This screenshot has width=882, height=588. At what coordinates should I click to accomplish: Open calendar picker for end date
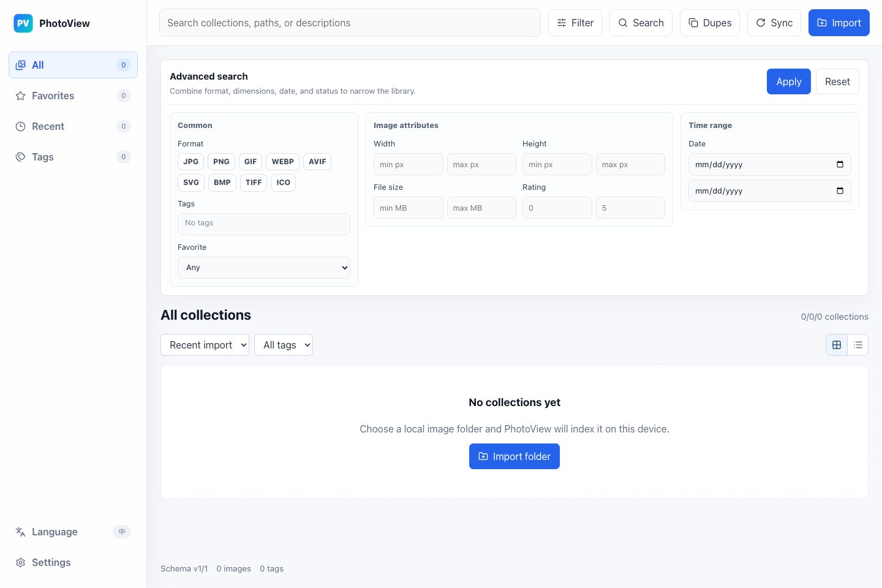click(840, 190)
